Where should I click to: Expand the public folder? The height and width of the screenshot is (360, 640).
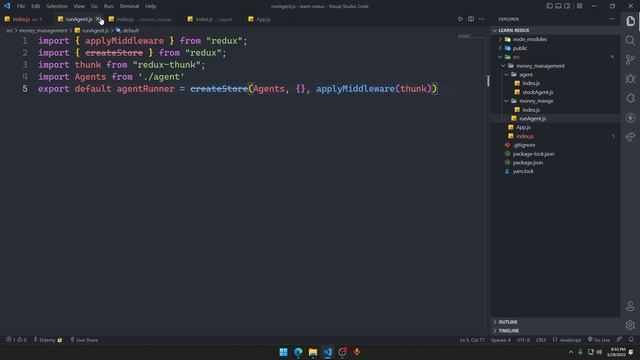[555, 48]
